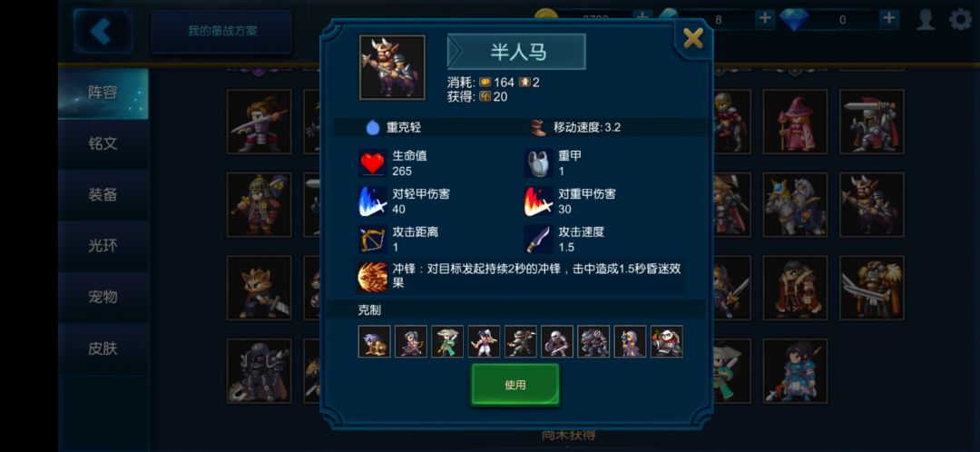Open the 皮肤 tab

click(103, 349)
